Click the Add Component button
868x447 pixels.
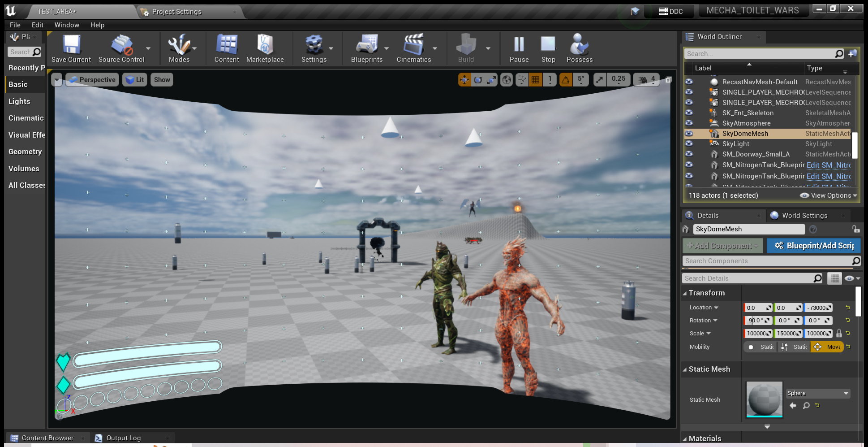tap(722, 246)
